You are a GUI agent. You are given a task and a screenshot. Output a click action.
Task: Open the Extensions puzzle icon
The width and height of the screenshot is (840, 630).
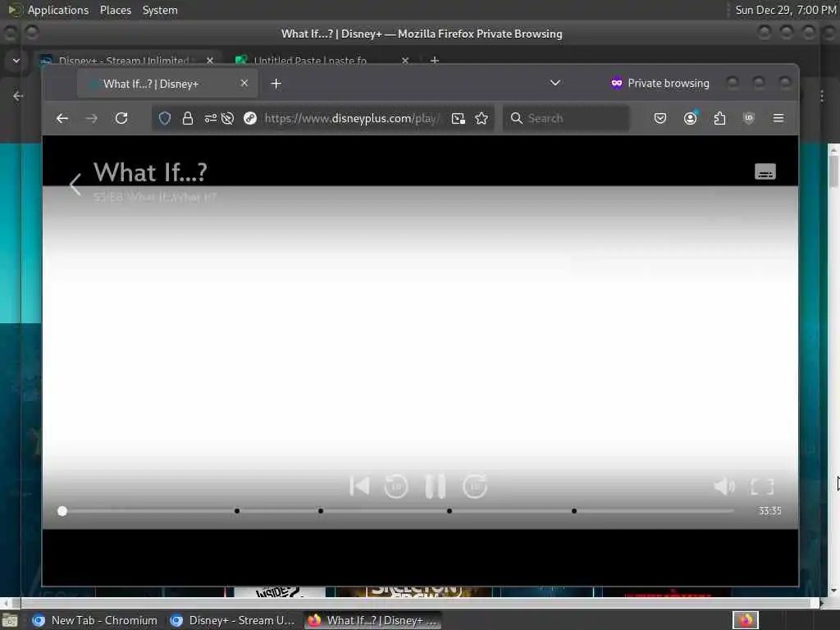(x=719, y=118)
